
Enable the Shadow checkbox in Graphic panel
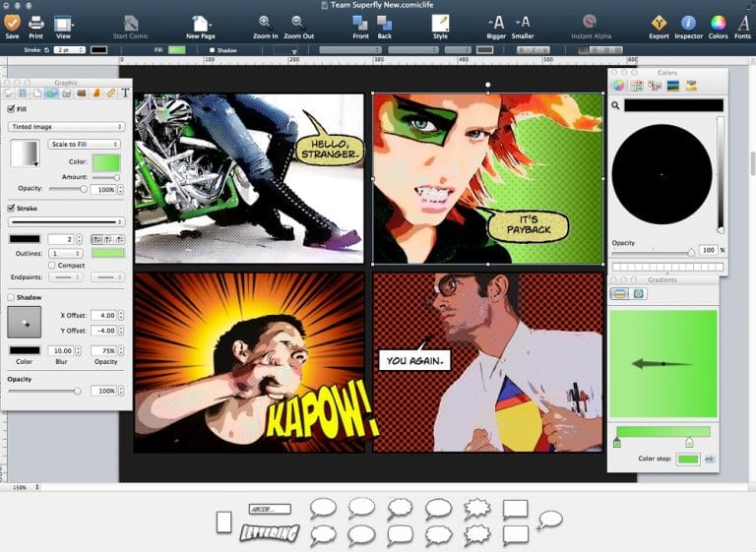click(11, 297)
